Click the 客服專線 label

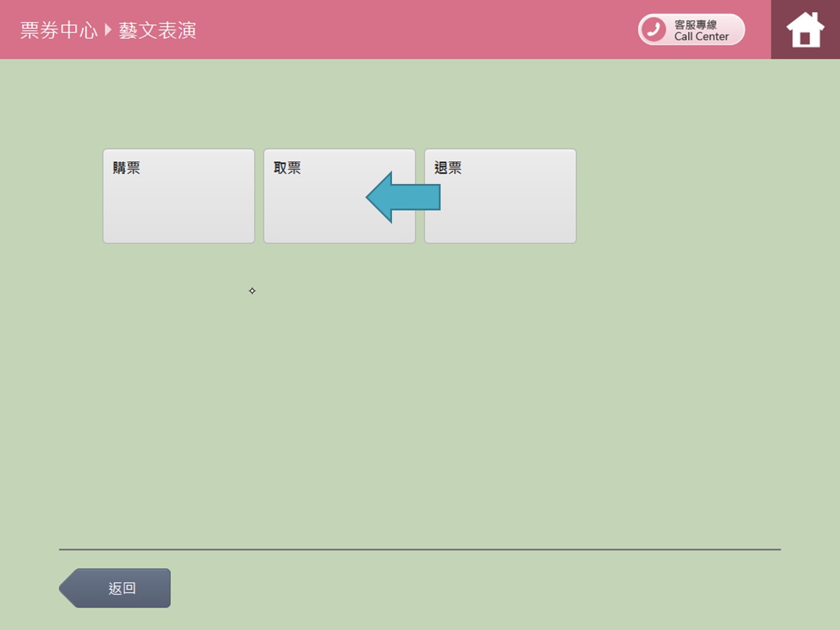(695, 25)
